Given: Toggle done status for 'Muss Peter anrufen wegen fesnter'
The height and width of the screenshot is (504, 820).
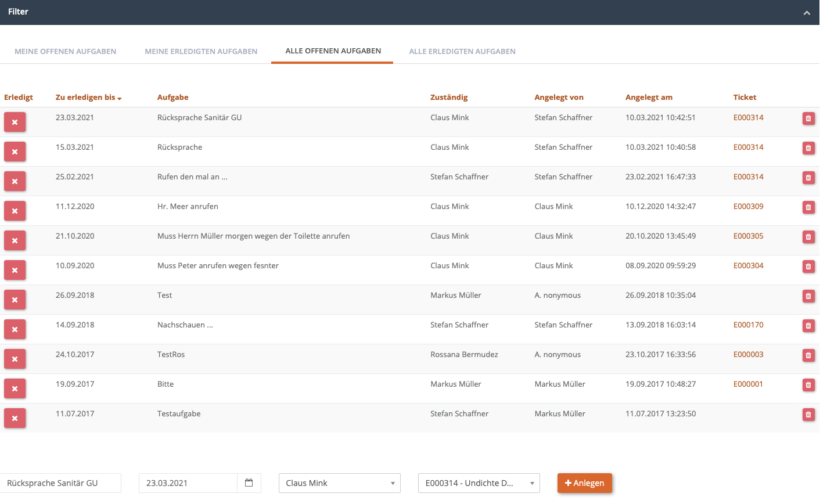Looking at the screenshot, I should point(15,271).
